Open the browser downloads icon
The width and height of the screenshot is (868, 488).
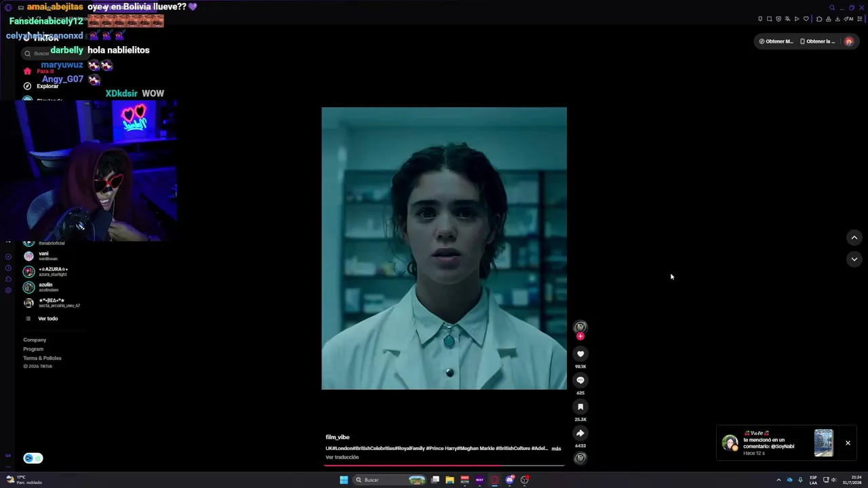click(837, 19)
